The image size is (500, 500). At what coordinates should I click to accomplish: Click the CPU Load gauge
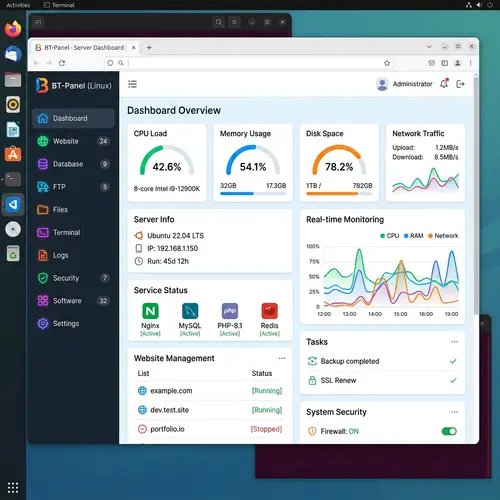(x=167, y=161)
